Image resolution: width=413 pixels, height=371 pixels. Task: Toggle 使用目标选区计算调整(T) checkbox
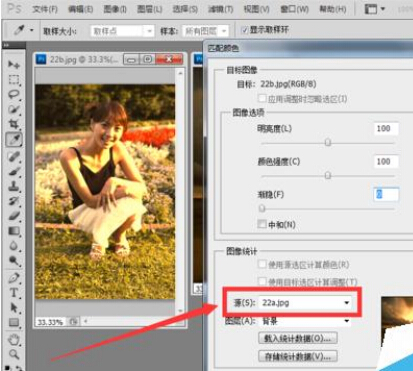pyautogui.click(x=262, y=281)
